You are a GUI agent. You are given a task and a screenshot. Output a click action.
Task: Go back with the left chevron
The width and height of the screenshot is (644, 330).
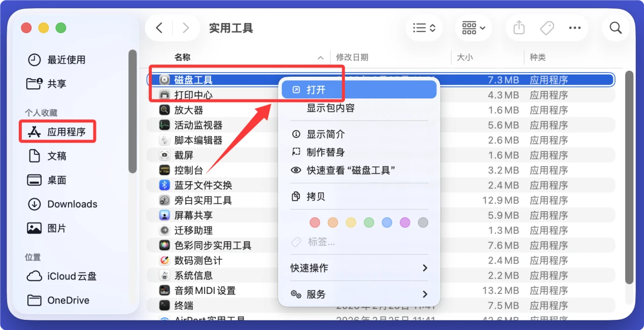159,28
